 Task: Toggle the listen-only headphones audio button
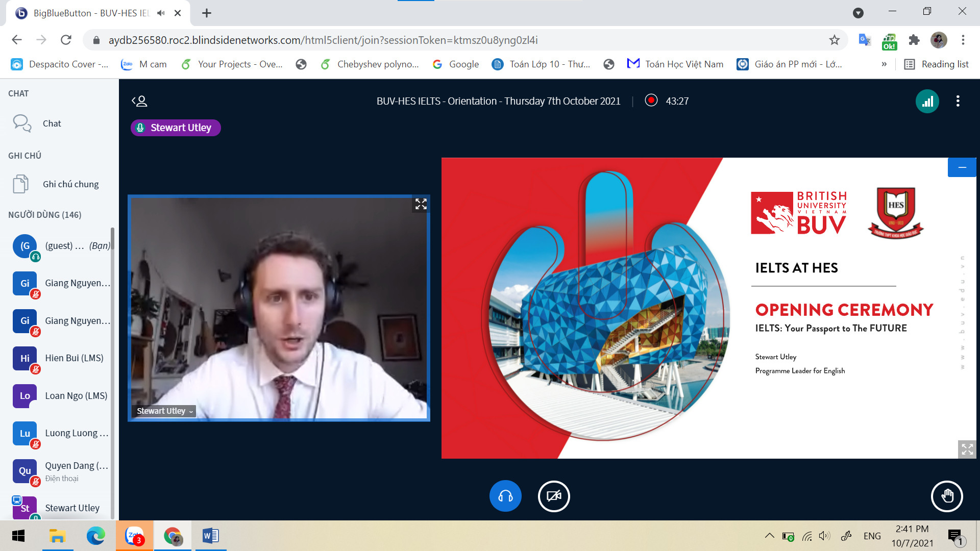[x=505, y=496]
